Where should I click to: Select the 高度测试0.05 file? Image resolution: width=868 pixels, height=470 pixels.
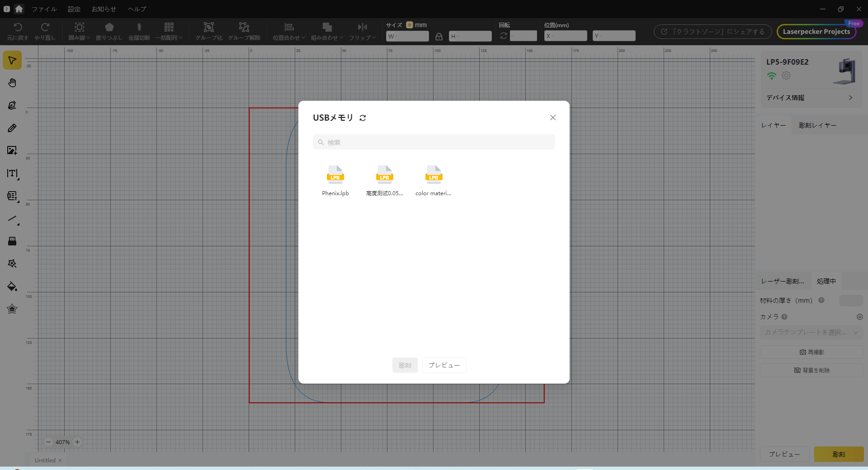click(x=384, y=181)
